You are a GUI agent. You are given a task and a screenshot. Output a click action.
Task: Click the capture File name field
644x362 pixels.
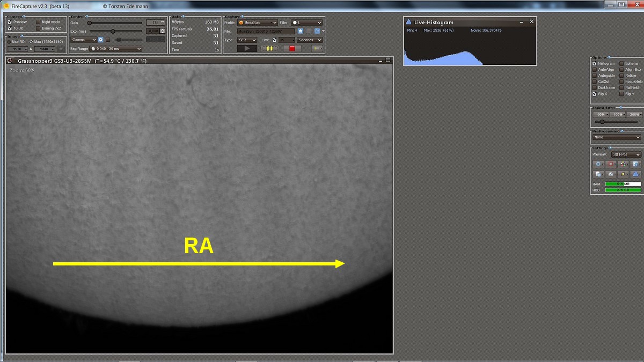(x=266, y=31)
